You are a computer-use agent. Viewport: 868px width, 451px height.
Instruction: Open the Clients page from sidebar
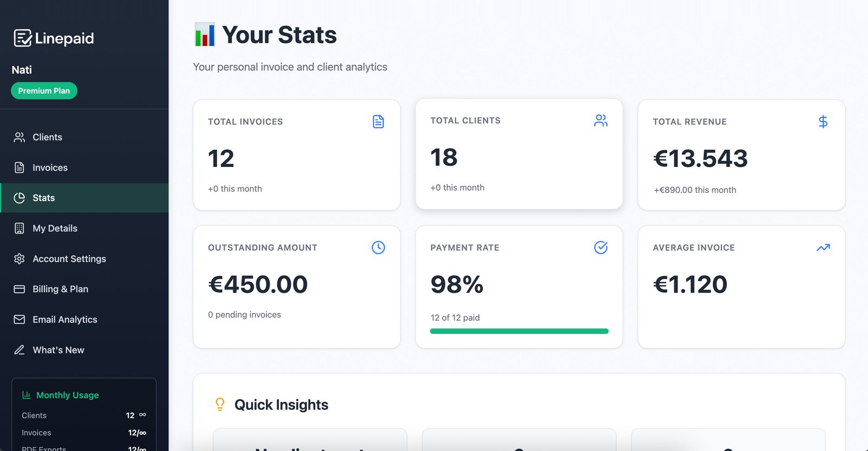tap(47, 137)
